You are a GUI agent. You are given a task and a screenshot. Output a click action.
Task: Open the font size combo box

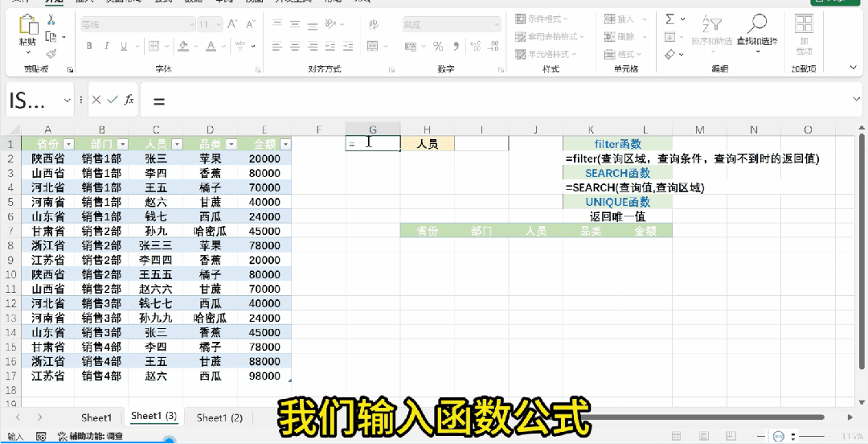[x=211, y=24]
